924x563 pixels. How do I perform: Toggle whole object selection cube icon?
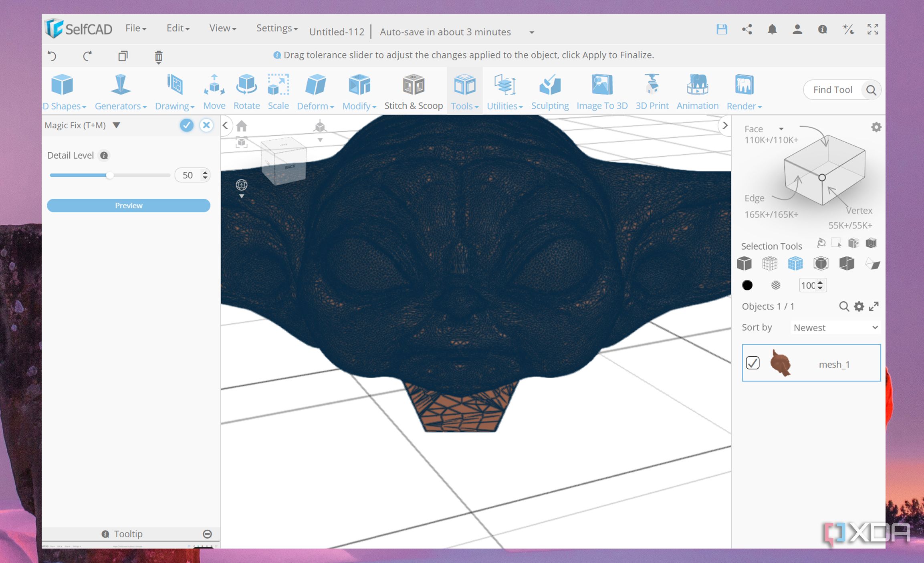click(744, 264)
